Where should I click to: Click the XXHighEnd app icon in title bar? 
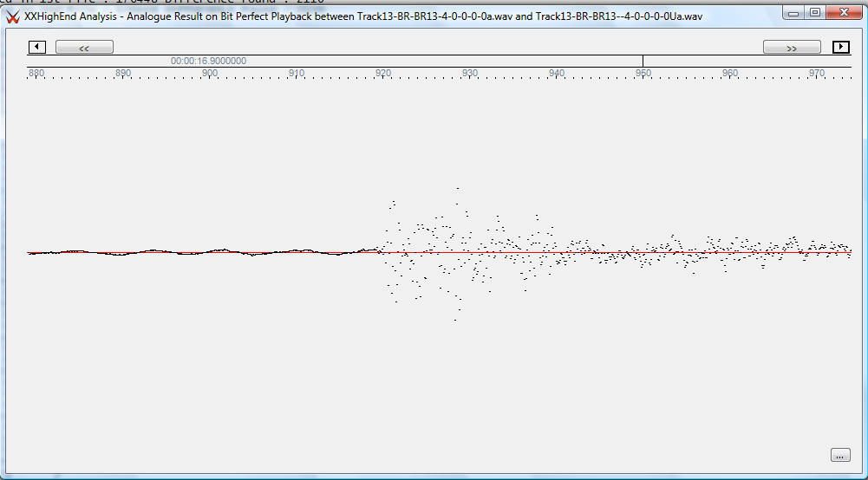point(13,16)
